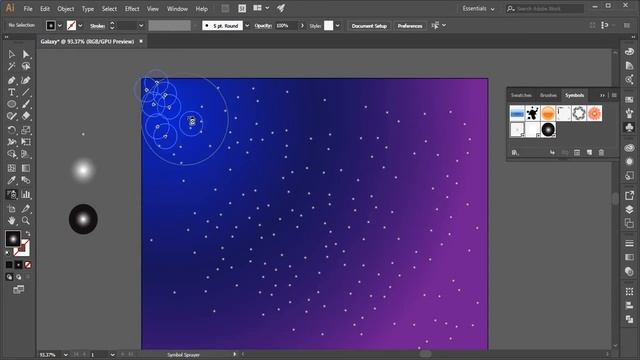
Task: Open the 5 pt. Round brush dropdown
Action: tap(247, 26)
